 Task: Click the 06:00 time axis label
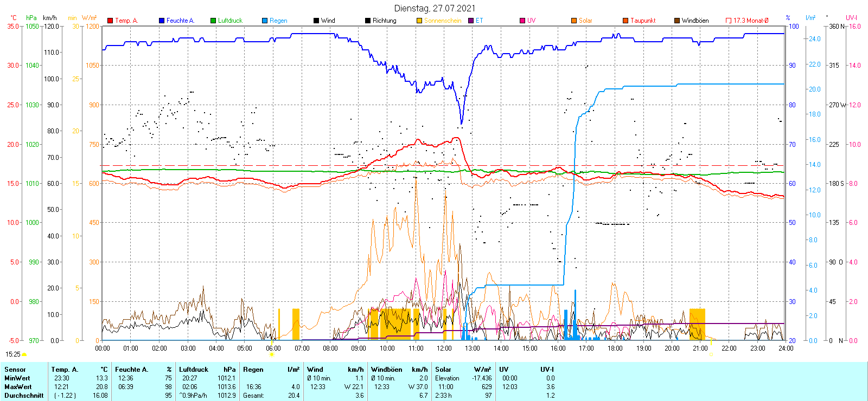pos(273,348)
